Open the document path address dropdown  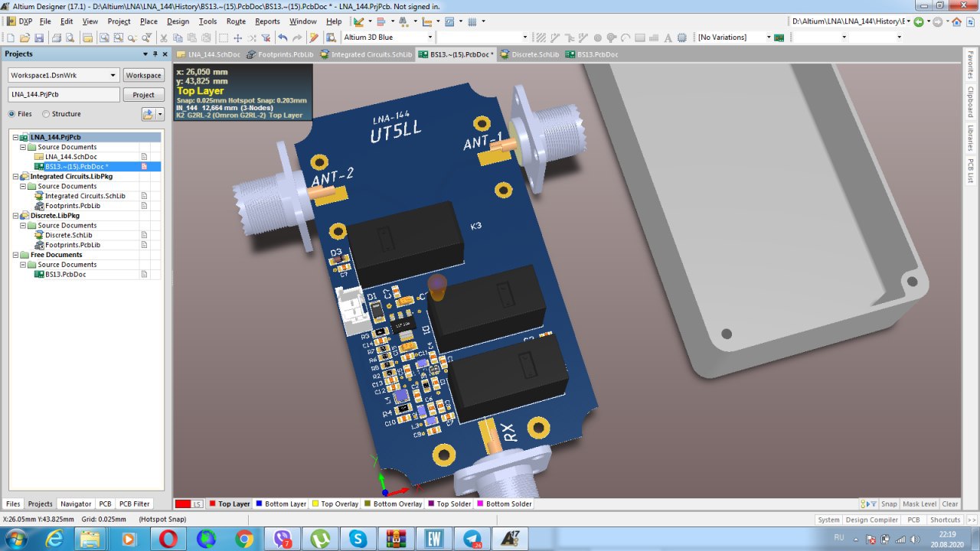(909, 21)
